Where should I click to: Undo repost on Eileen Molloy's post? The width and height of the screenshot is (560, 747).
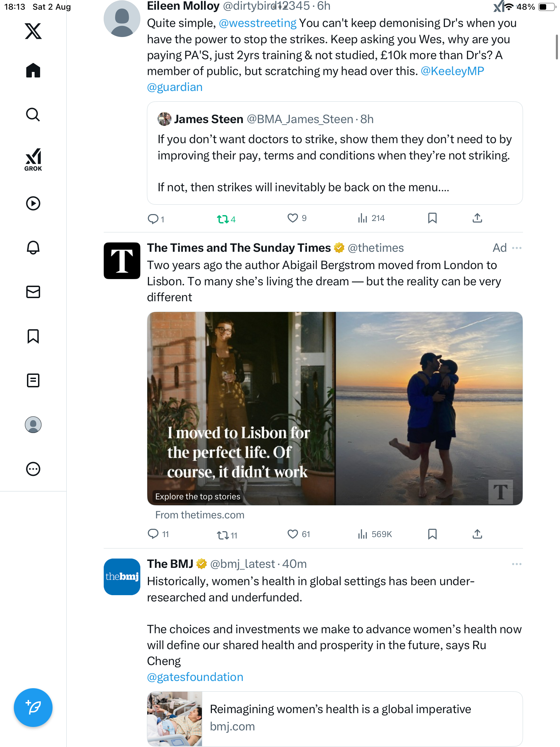click(x=223, y=219)
